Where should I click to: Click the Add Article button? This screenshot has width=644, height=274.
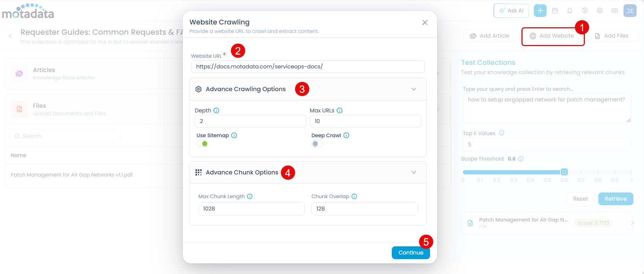[491, 36]
